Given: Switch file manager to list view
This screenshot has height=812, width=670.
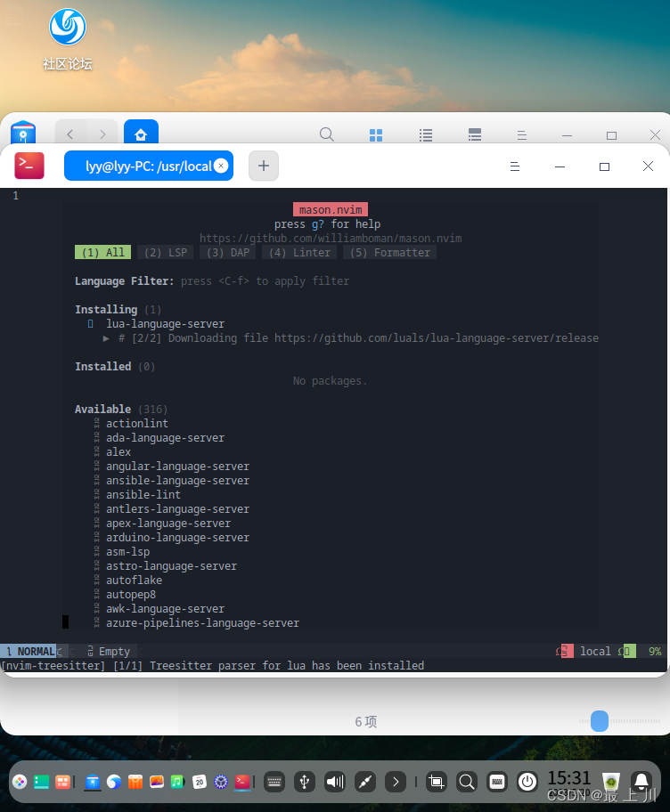Looking at the screenshot, I should [x=426, y=135].
